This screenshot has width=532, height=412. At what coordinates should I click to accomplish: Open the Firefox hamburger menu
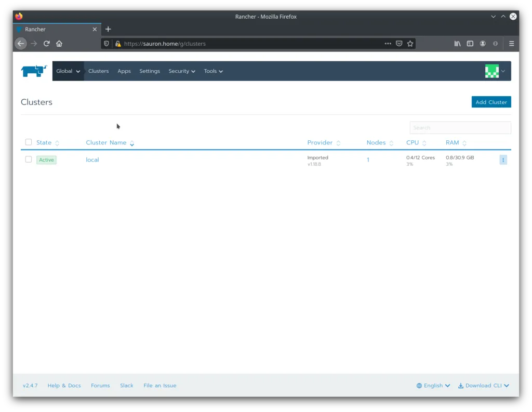click(511, 44)
